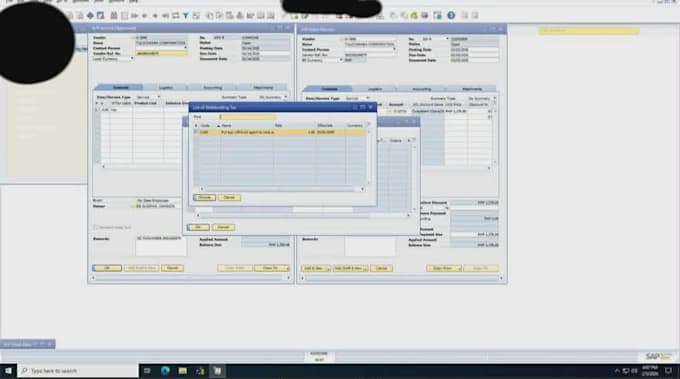This screenshot has height=379, width=680.
Task: Click the Last Data Record arrow icon
Action: [165, 16]
